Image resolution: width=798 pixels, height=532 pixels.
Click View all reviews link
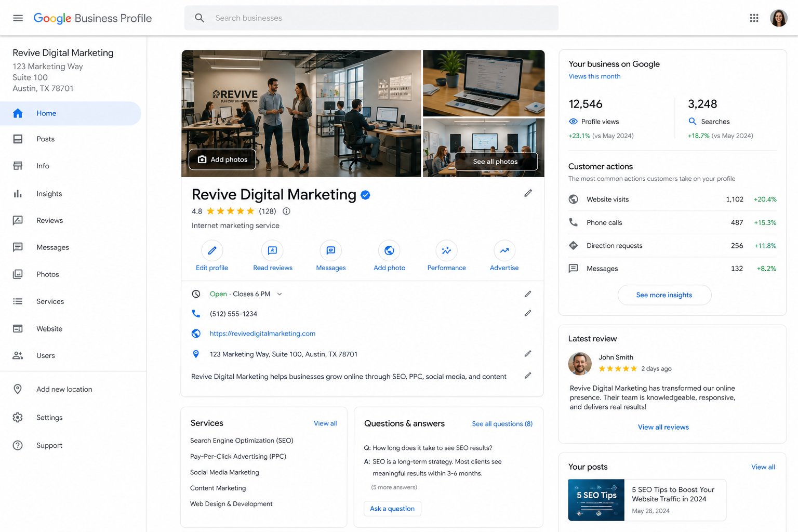coord(663,427)
